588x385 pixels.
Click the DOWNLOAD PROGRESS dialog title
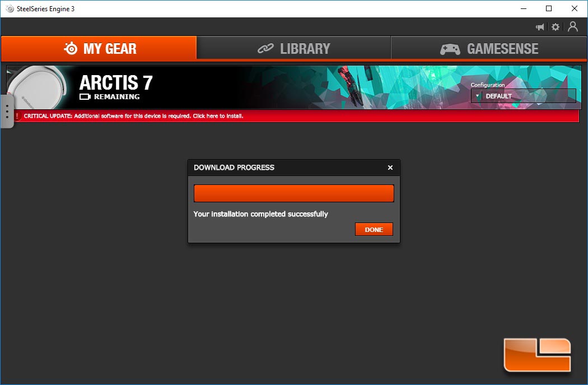click(x=234, y=168)
